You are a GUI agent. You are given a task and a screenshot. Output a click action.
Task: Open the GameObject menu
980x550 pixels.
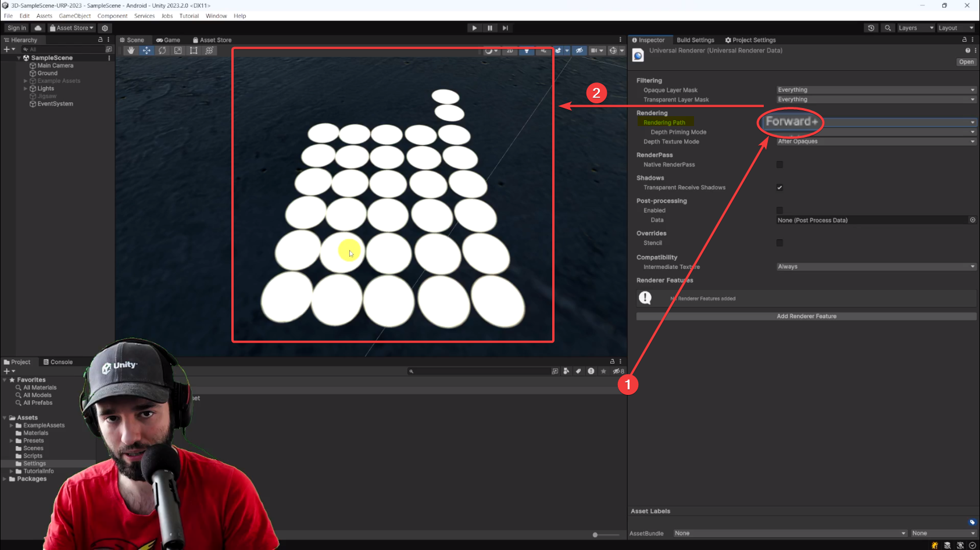click(x=74, y=16)
